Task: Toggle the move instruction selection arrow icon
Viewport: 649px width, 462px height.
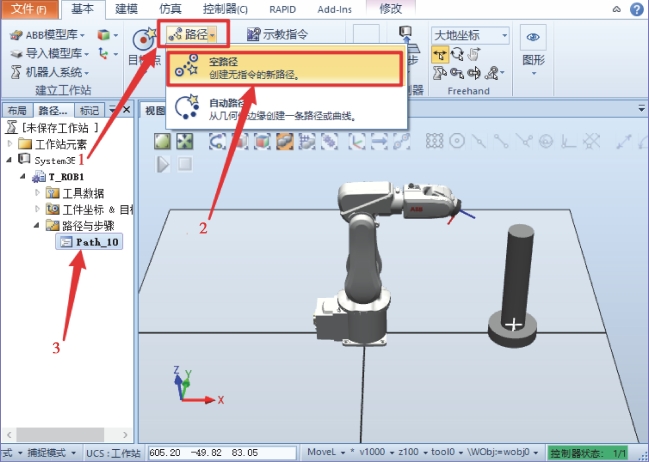Action: pos(379,142)
